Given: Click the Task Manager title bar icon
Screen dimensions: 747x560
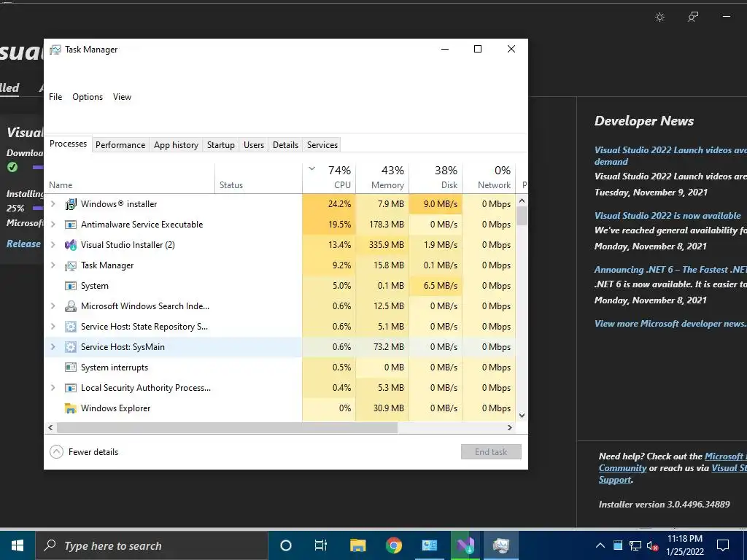Looking at the screenshot, I should [55, 50].
